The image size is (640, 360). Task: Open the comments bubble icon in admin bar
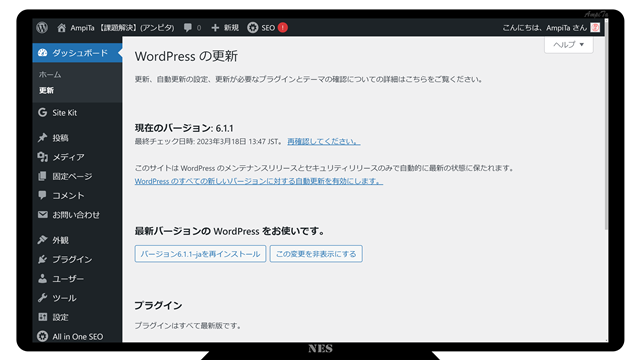pos(187,27)
